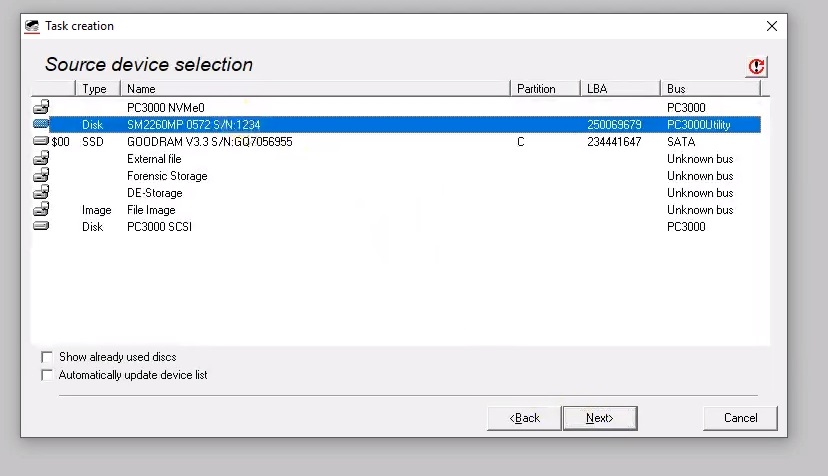Click the External file row icon
Image resolution: width=828 pixels, height=476 pixels.
41,159
